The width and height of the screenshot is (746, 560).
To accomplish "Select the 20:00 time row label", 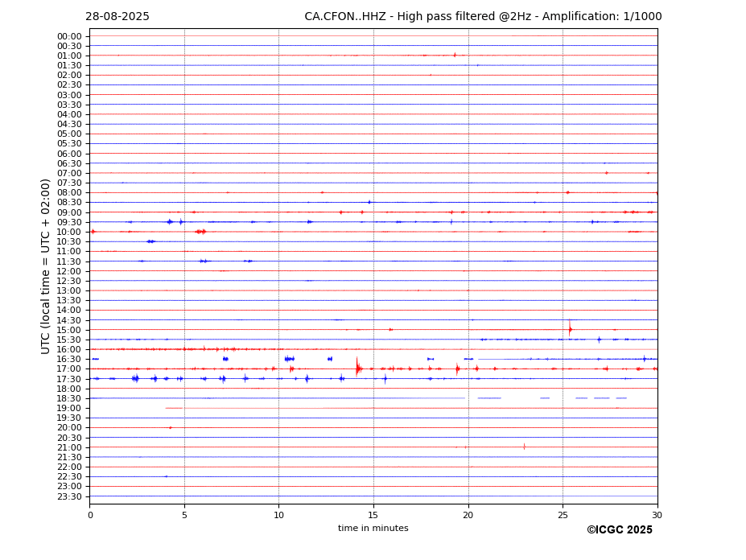I will click(x=69, y=428).
